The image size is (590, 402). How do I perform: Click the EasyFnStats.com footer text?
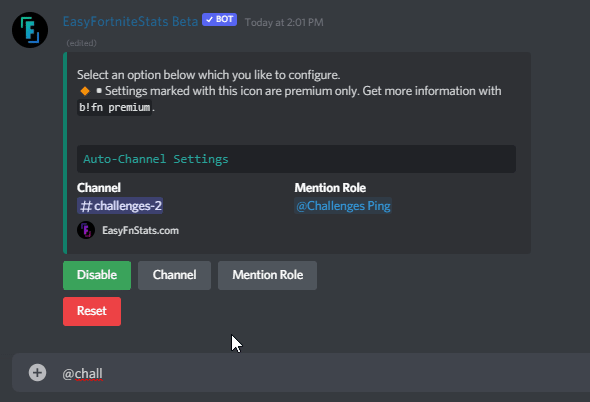coord(140,230)
